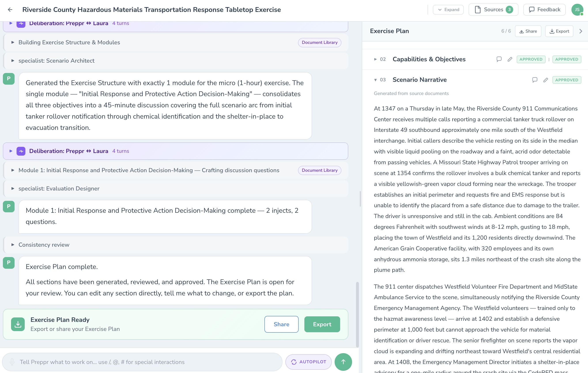This screenshot has width=588, height=373.
Task: Expand specialist: Evaluation Designer row
Action: (x=13, y=188)
